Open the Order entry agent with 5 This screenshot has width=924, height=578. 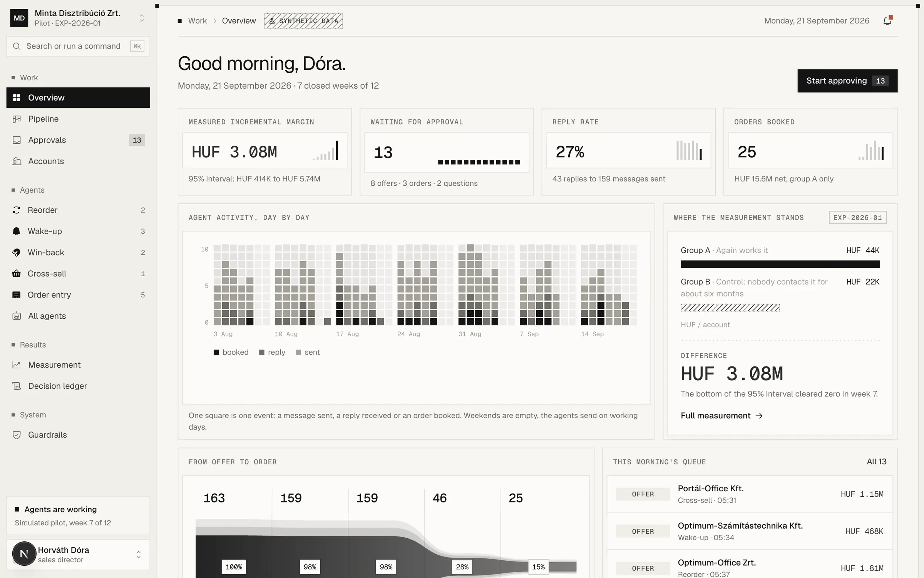(78, 295)
